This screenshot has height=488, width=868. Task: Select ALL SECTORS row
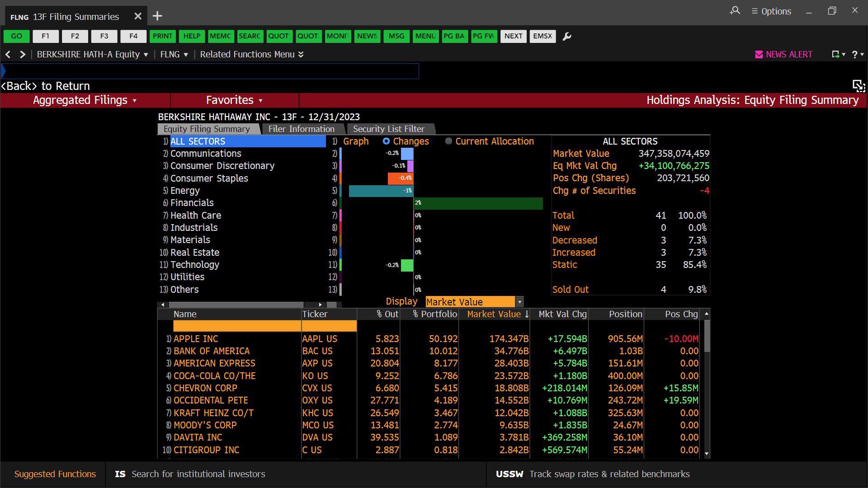248,141
